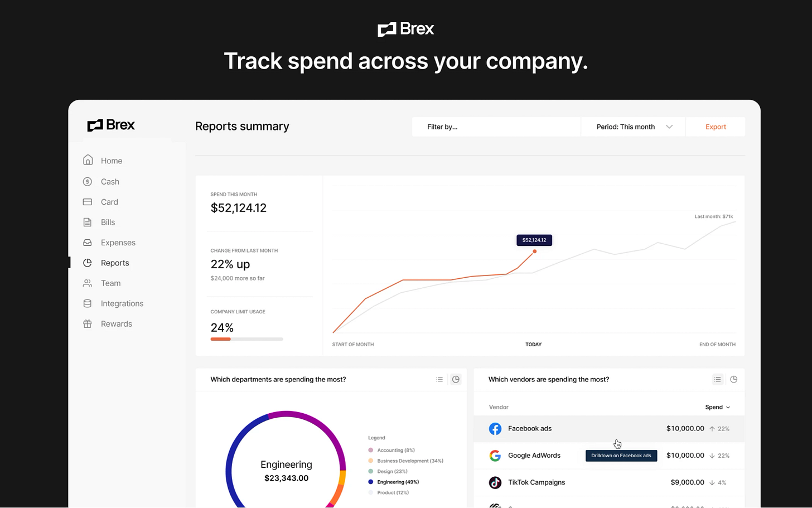Screen dimensions: 812x508
Task: Go to the Team page
Action: [109, 283]
